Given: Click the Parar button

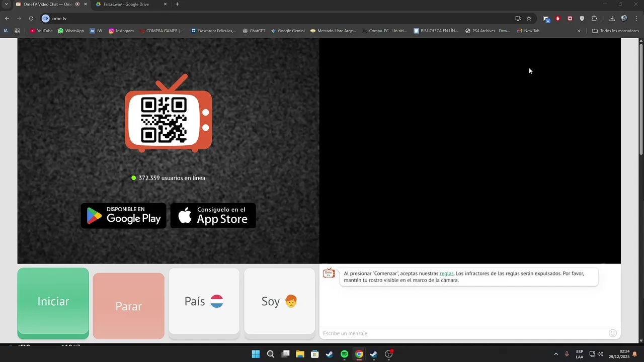Looking at the screenshot, I should (x=128, y=306).
